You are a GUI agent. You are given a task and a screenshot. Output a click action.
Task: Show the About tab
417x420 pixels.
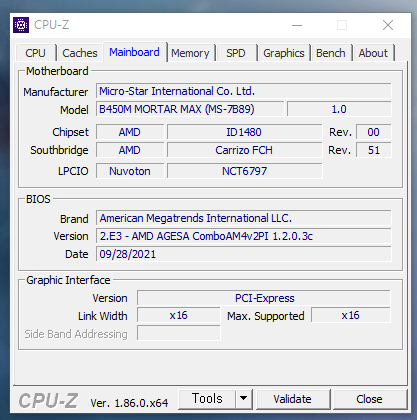[x=373, y=53]
